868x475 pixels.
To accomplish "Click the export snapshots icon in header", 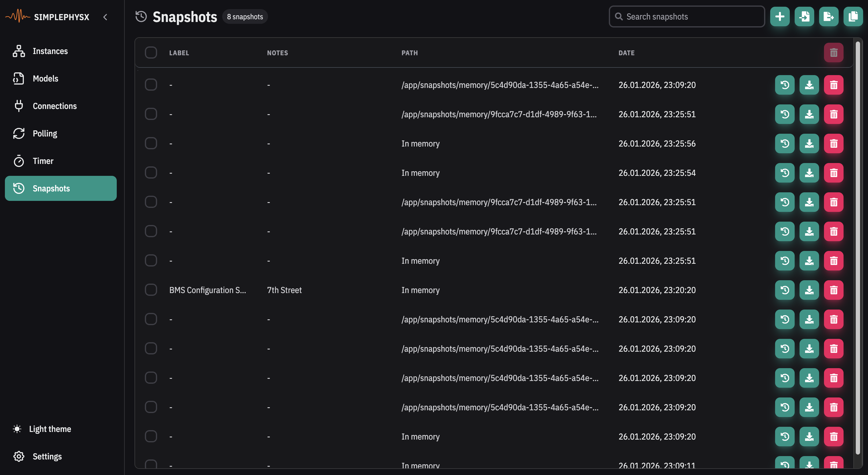I will (x=829, y=16).
